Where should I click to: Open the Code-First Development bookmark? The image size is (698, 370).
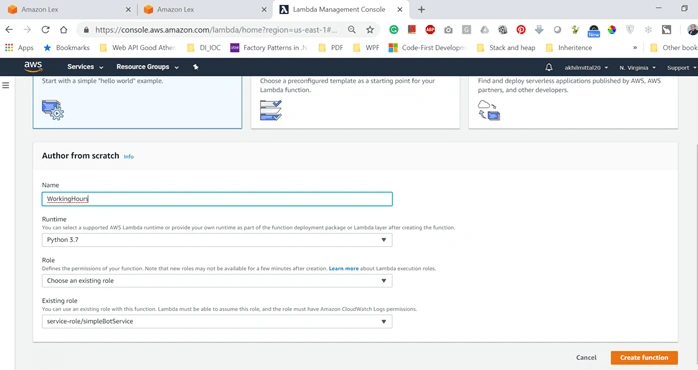[x=427, y=48]
